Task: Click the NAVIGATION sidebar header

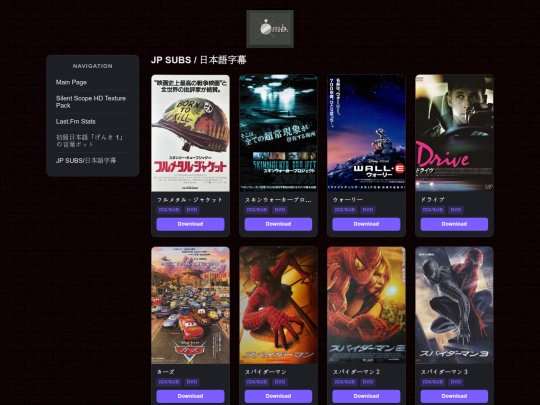Action: (93, 66)
